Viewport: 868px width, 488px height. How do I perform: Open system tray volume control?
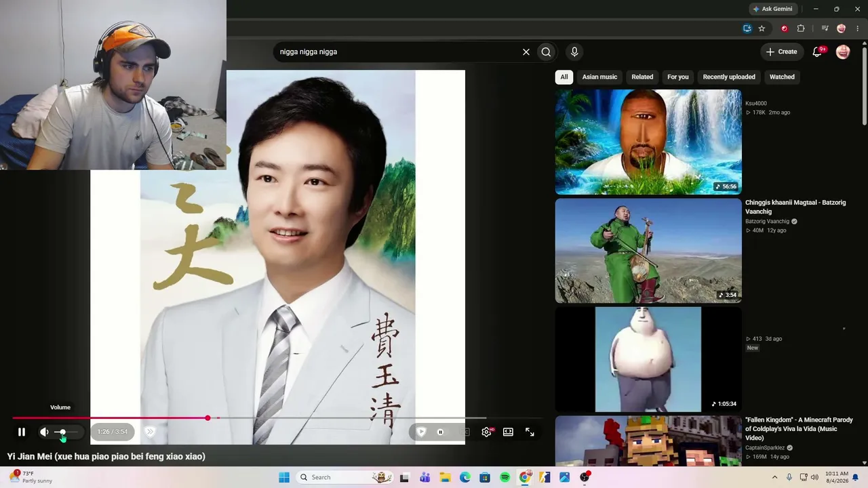tap(814, 477)
